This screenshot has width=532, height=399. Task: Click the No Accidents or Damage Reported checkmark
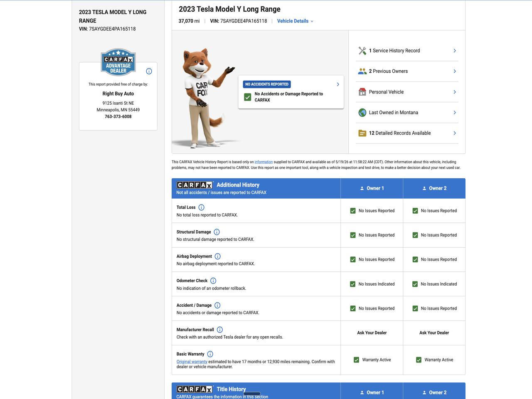(248, 97)
